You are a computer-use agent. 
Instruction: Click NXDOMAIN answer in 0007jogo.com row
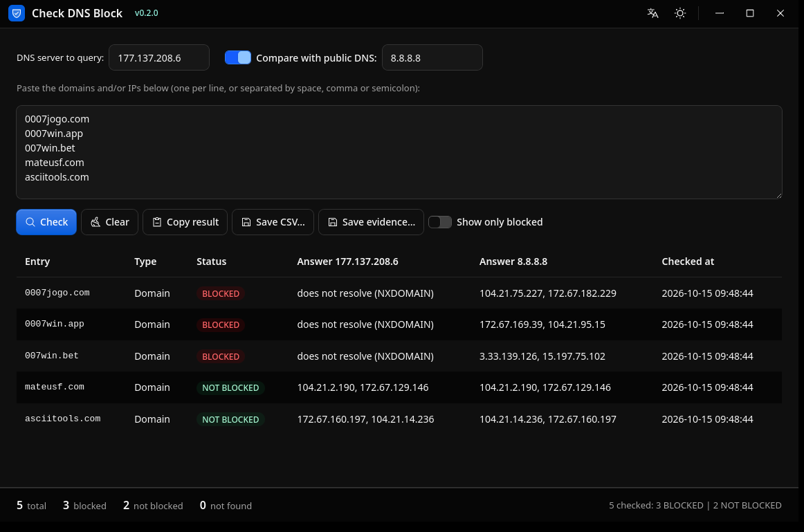pos(365,293)
